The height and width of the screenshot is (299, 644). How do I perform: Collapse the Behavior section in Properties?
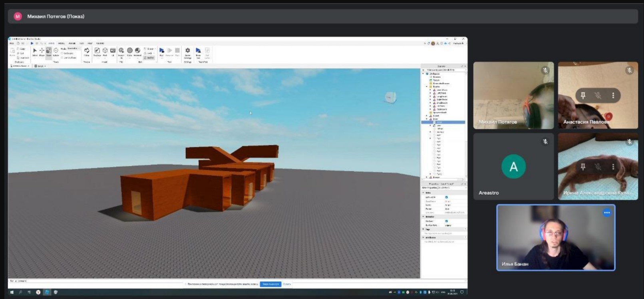click(423, 217)
